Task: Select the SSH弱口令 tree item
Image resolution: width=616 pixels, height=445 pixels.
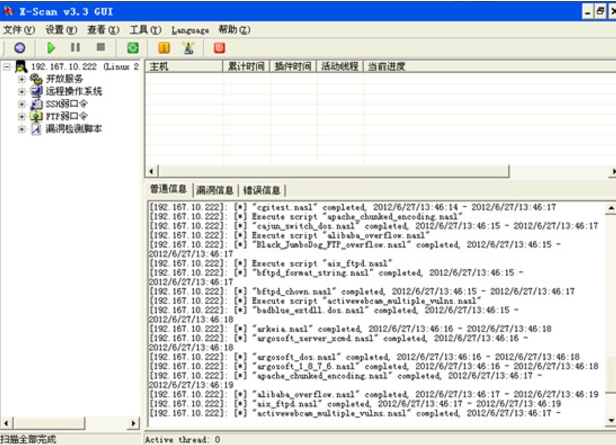Action: coord(67,104)
